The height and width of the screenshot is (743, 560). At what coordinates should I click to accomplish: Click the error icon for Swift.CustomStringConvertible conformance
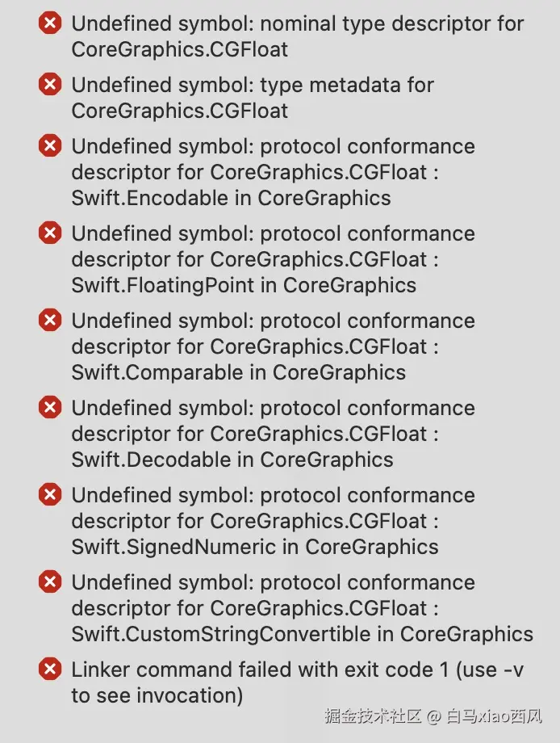pos(50,582)
